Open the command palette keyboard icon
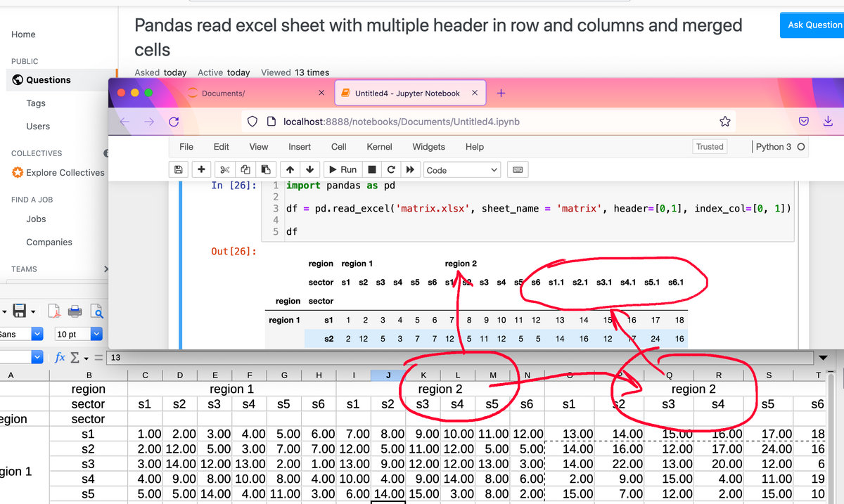Viewport: 844px width, 504px height. [517, 169]
